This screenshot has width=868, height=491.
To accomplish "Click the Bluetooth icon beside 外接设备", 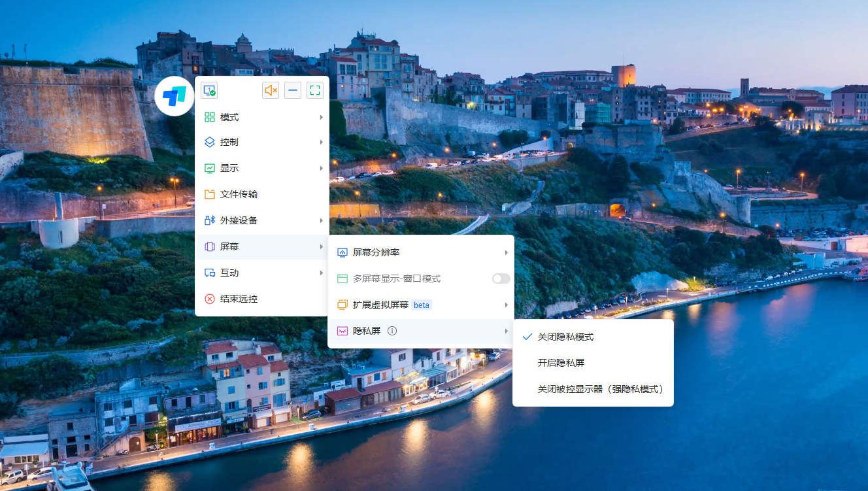I will pos(210,220).
